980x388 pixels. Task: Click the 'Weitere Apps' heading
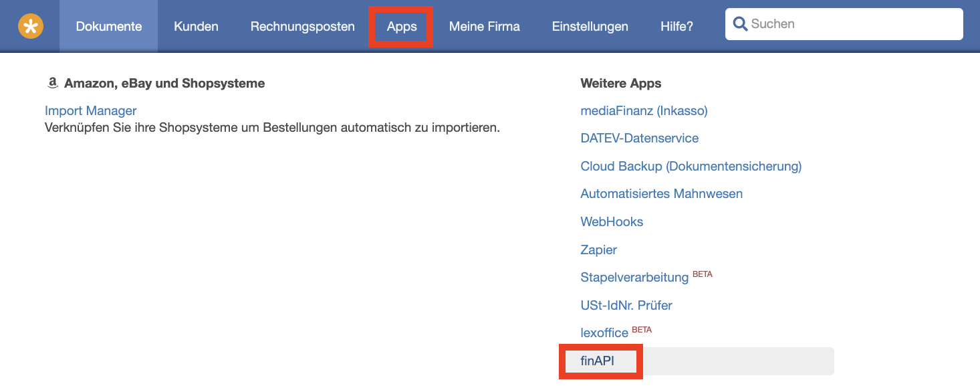coord(621,84)
